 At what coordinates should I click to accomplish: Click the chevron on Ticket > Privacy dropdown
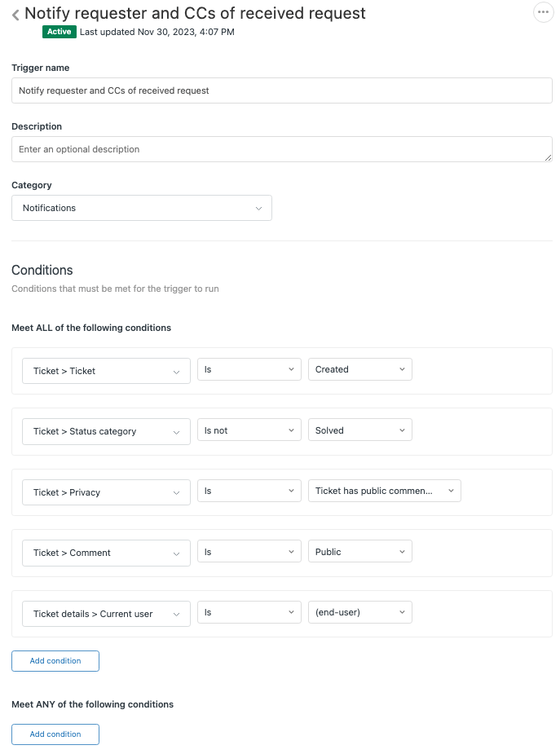[x=176, y=492]
